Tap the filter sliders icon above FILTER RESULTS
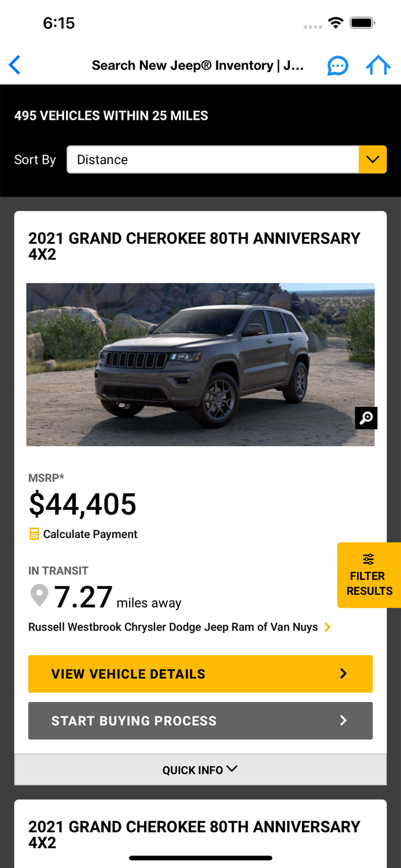Image resolution: width=401 pixels, height=868 pixels. 368,559
